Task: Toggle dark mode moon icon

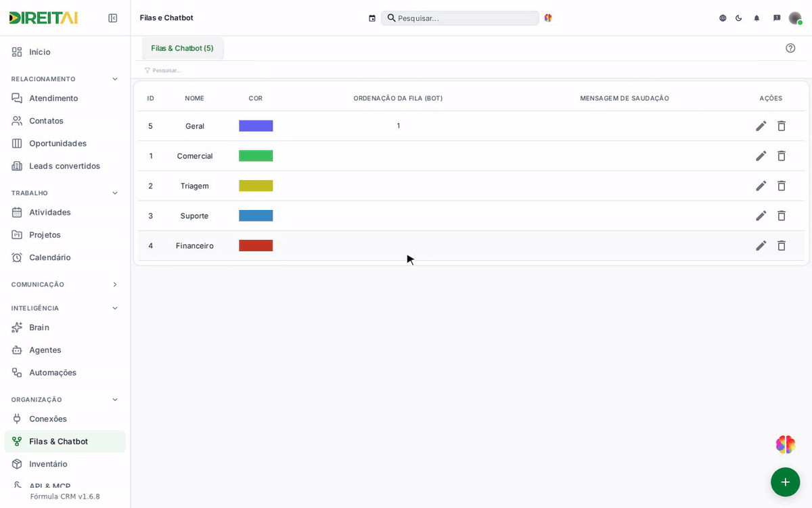Action: coord(739,18)
